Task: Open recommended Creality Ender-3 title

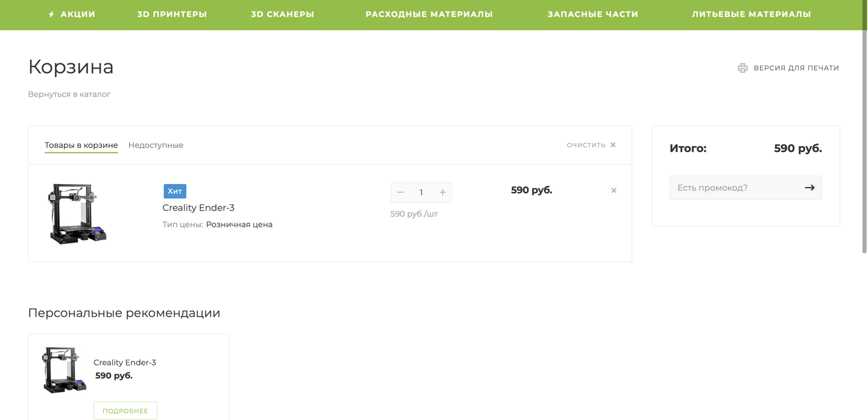Action: pos(125,363)
